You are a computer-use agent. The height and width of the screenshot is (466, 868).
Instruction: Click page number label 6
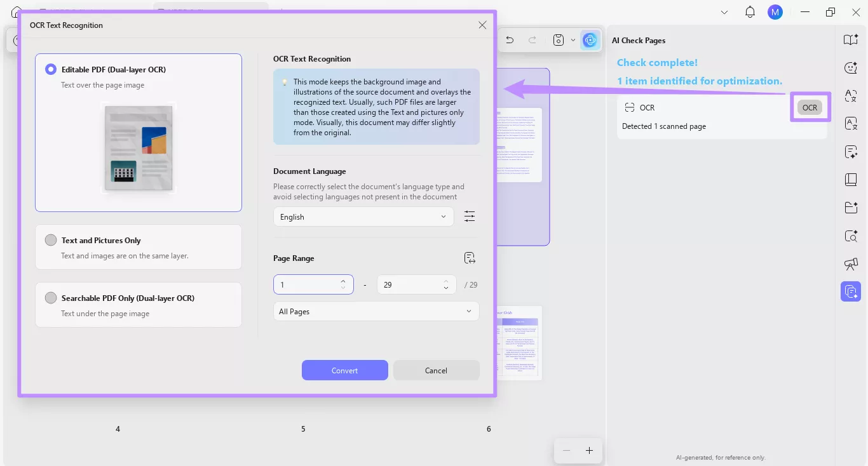(489, 429)
